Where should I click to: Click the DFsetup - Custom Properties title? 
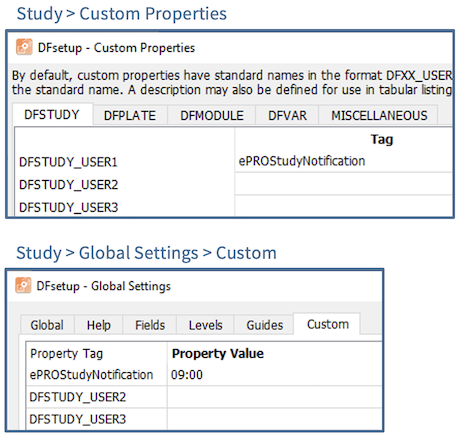[116, 48]
